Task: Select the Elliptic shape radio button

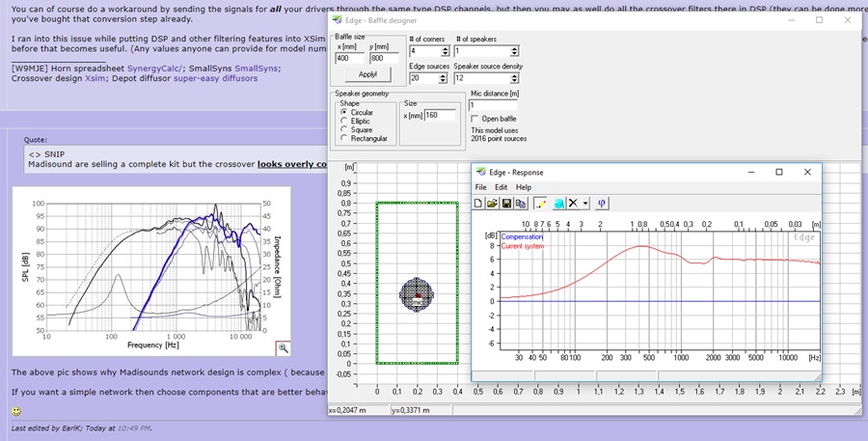Action: click(x=344, y=121)
